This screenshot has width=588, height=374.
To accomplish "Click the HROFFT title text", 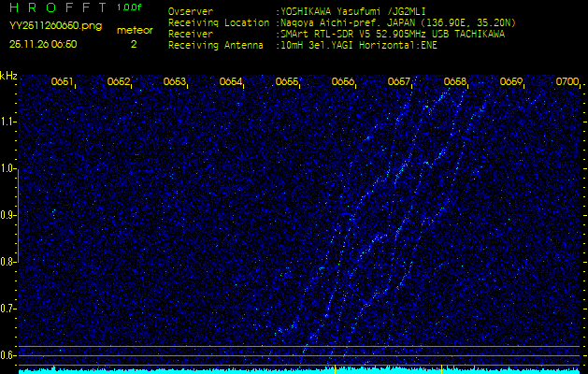I will (55, 7).
